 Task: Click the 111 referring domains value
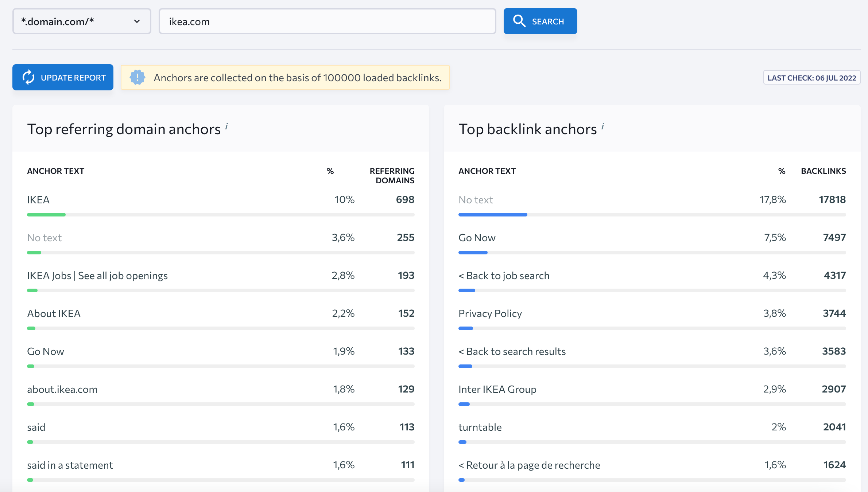point(408,465)
